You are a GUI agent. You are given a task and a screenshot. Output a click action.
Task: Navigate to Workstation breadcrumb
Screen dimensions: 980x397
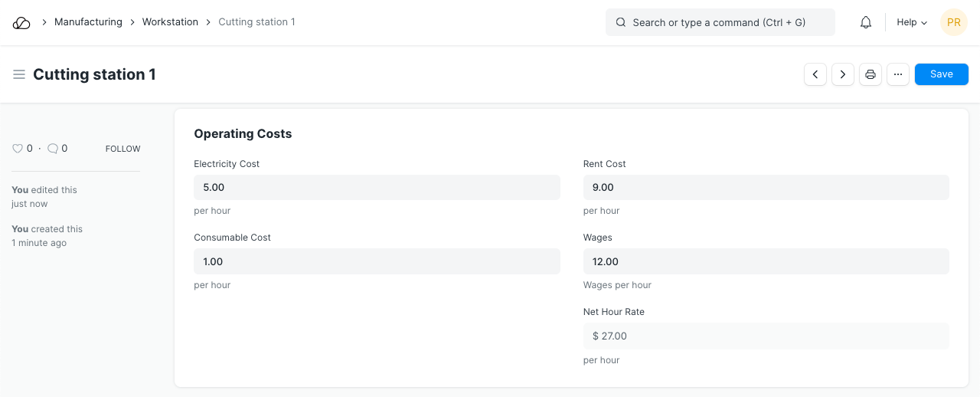pos(170,22)
